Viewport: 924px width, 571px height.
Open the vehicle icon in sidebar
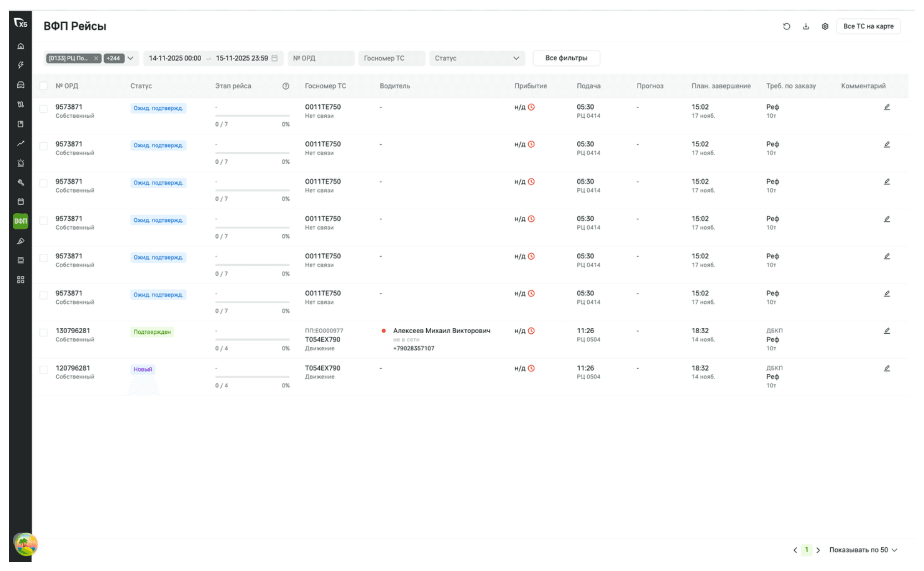(x=20, y=85)
